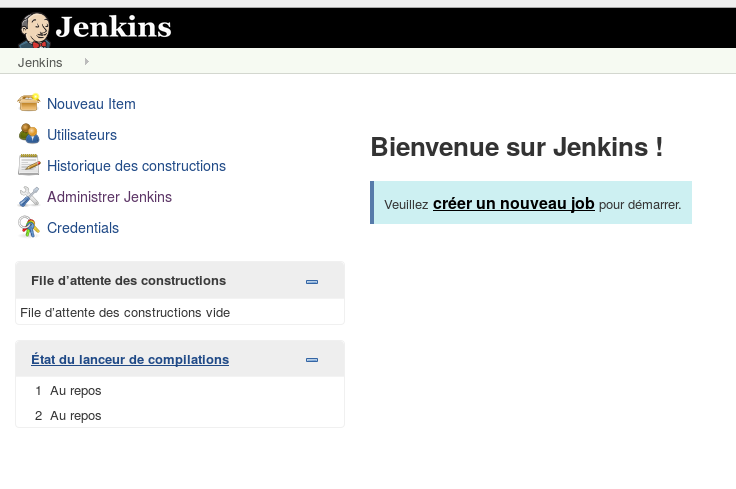
Task: Click the Jenkins butler mascot logo
Action: coord(34,30)
